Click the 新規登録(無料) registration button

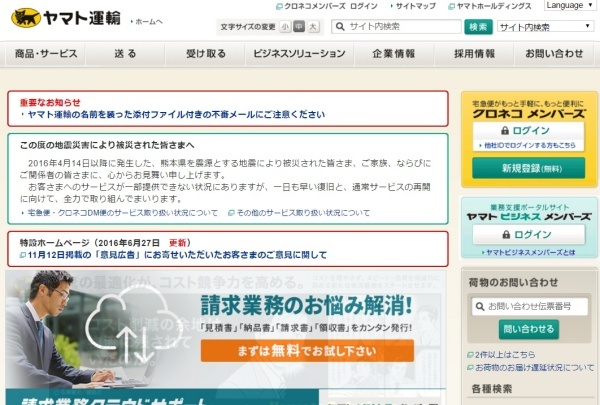click(x=529, y=168)
